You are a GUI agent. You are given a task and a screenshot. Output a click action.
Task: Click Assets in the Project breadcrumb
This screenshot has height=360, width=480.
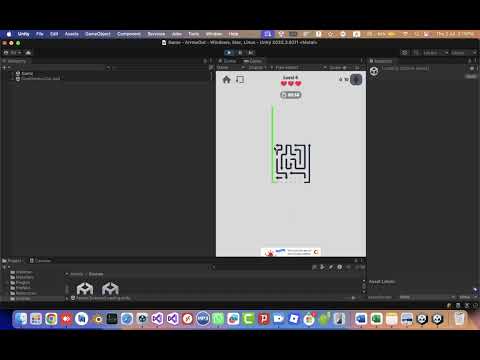point(76,274)
